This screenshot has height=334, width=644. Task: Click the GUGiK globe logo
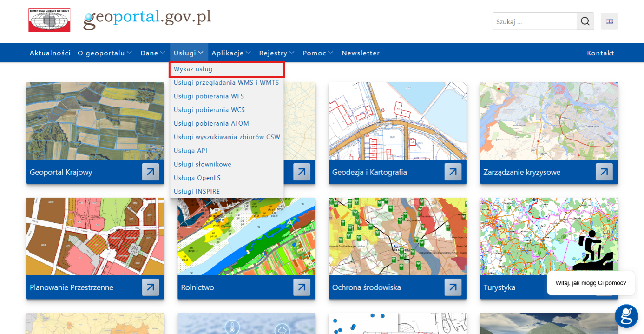pyautogui.click(x=49, y=20)
